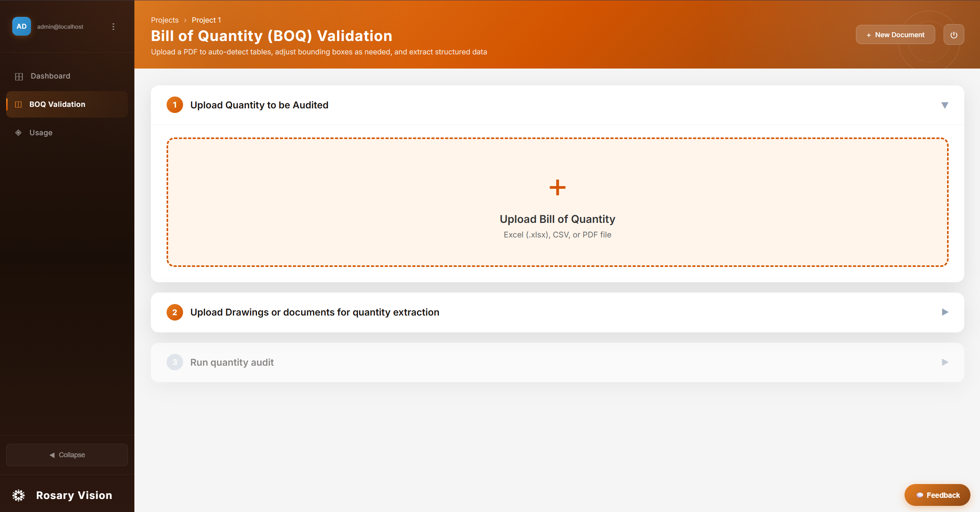This screenshot has width=980, height=512.
Task: Open the BOQ Validation sidebar item
Action: [57, 104]
